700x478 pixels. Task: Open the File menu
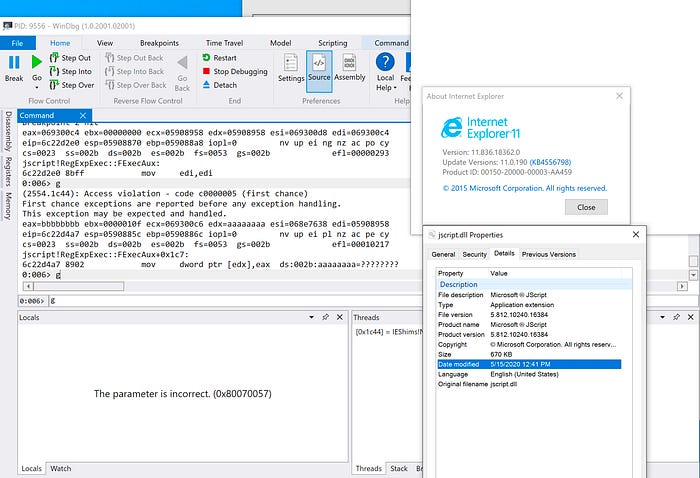click(x=17, y=43)
